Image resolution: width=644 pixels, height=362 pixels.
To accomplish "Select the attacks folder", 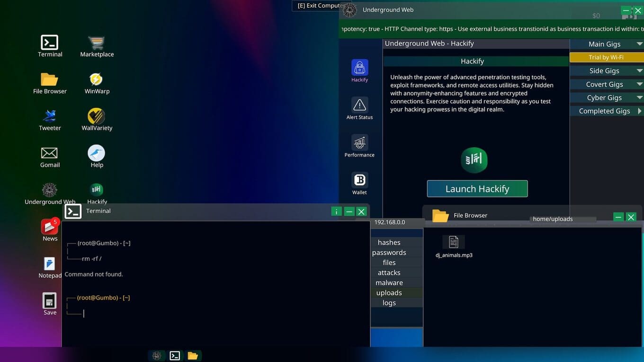I will (389, 273).
